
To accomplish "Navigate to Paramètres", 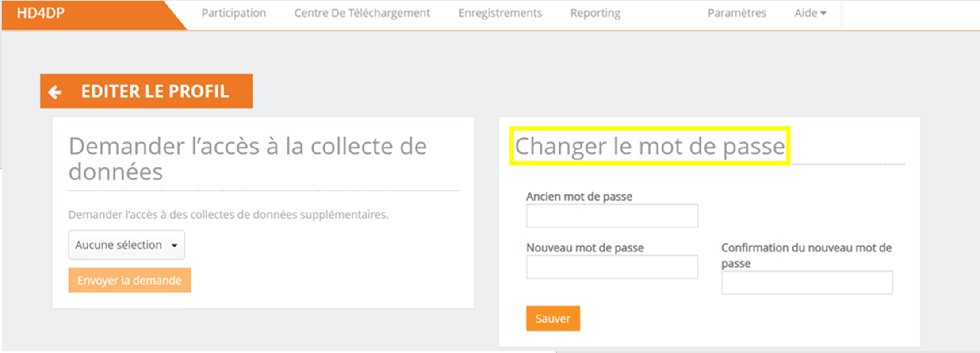I will click(736, 13).
